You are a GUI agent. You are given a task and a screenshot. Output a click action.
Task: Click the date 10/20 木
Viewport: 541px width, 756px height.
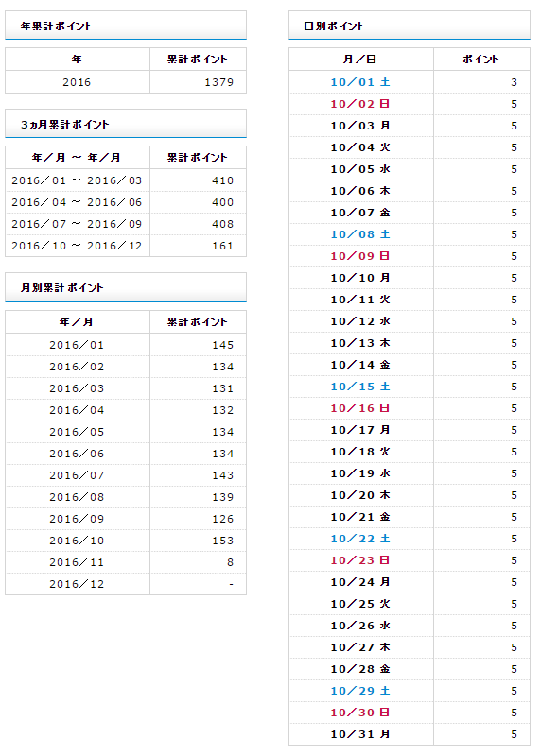point(360,495)
